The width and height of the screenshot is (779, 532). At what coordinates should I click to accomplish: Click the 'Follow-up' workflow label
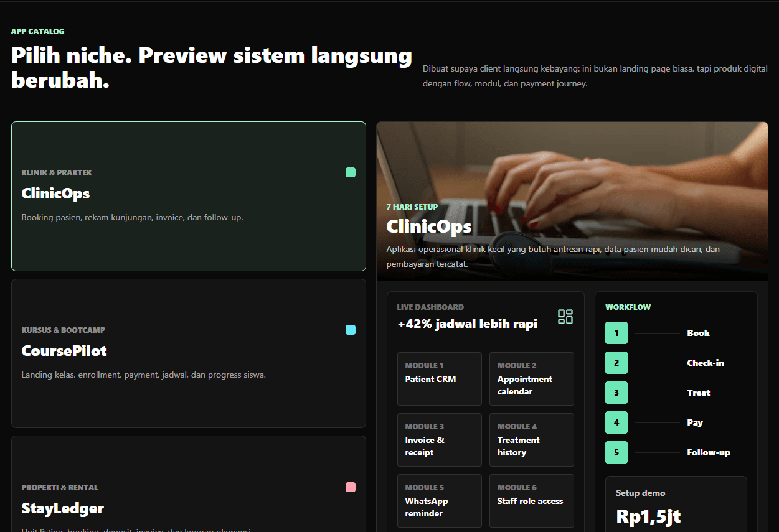[709, 452]
